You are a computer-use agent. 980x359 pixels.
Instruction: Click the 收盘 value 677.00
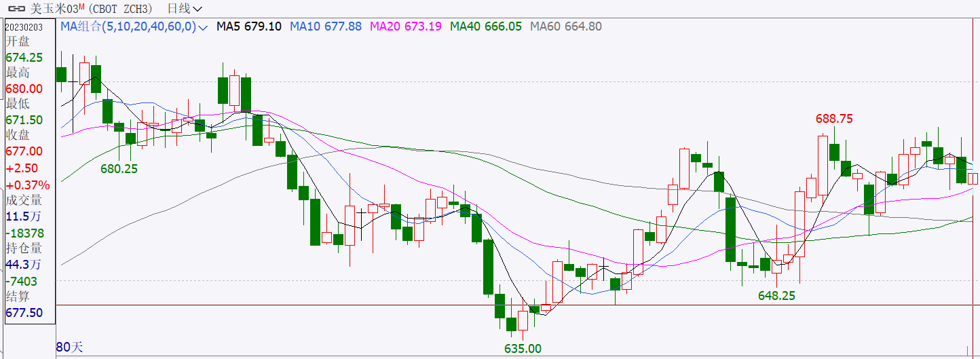point(24,151)
